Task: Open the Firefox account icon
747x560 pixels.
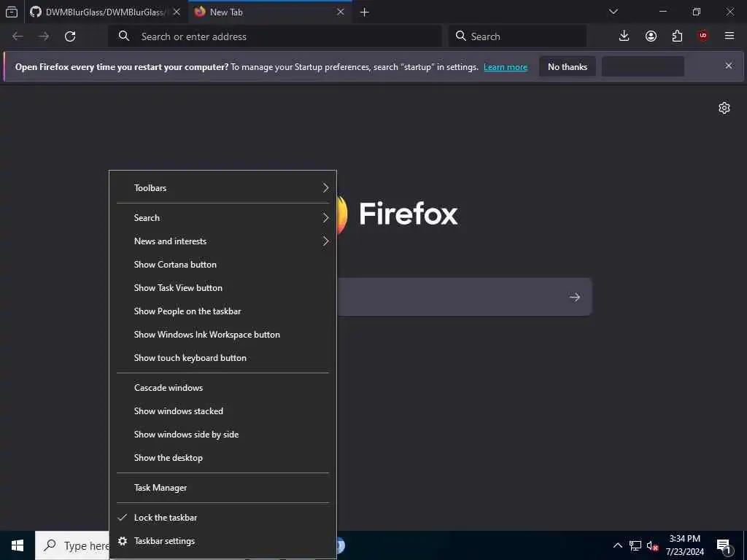Action: [x=651, y=36]
